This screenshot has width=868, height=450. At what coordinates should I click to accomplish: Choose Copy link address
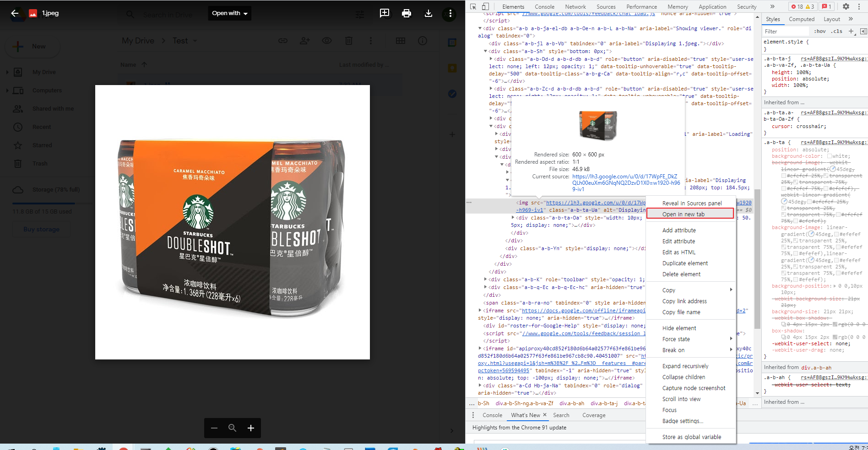[x=691, y=301]
